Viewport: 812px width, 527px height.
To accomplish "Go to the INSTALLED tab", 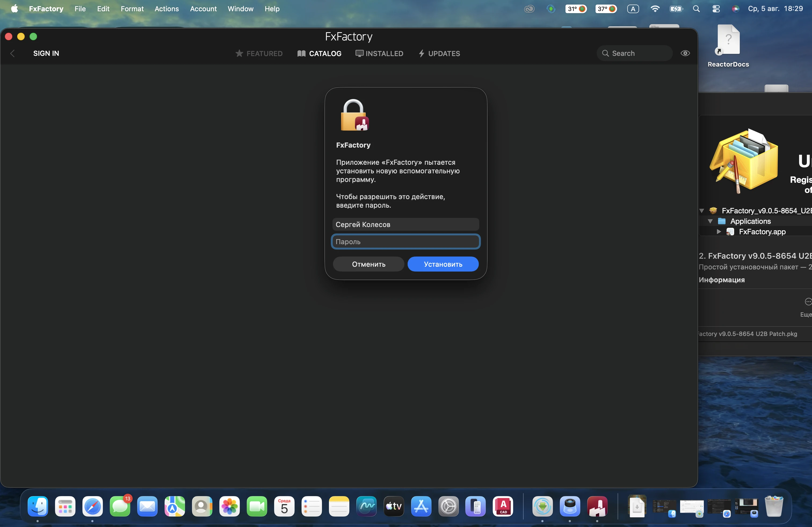I will pos(379,53).
